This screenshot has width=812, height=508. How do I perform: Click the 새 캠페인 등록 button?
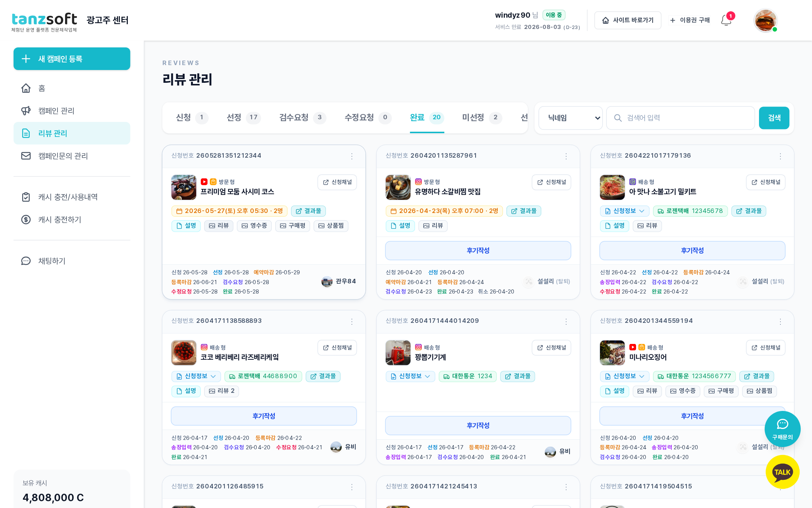click(x=72, y=59)
